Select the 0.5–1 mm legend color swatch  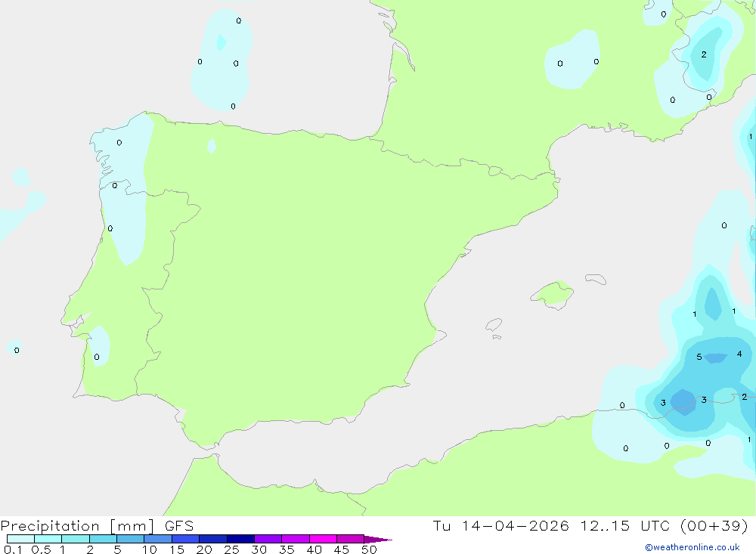click(48, 539)
